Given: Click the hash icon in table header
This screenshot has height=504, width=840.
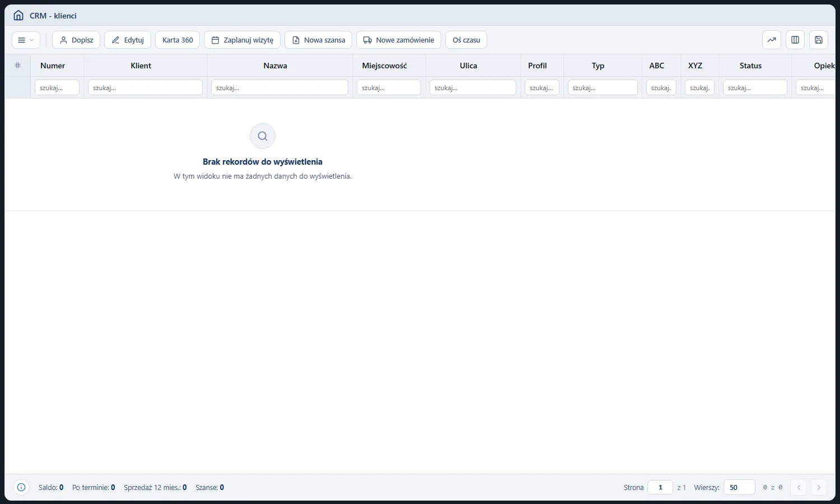Looking at the screenshot, I should [17, 66].
